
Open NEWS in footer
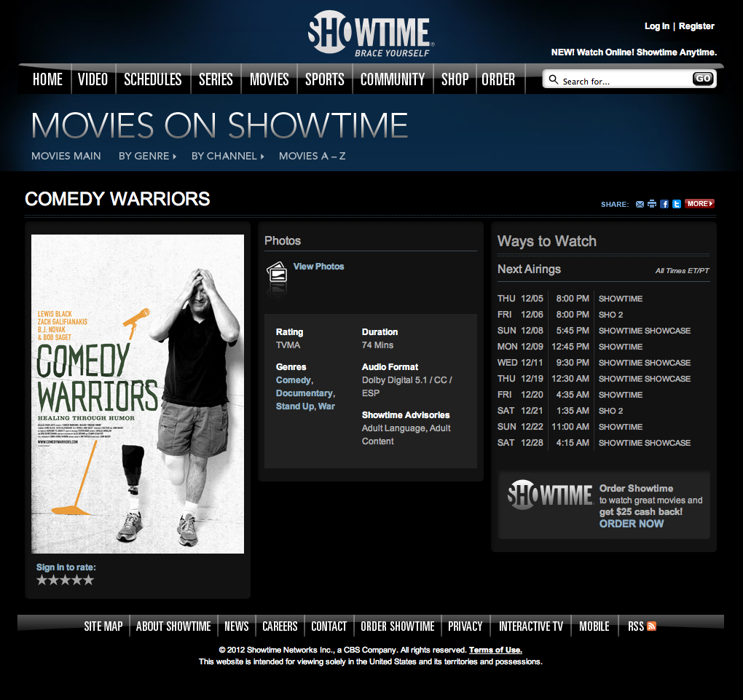(237, 626)
